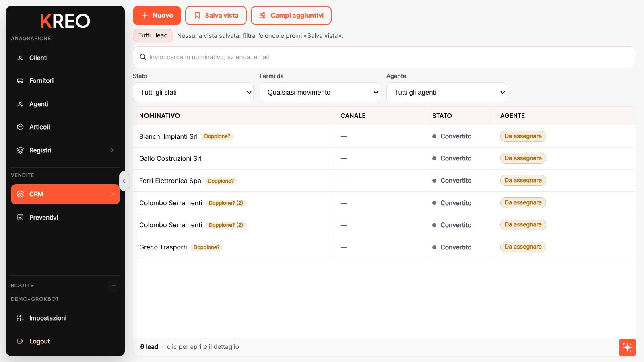Open Clienti in the sidebar

65,58
